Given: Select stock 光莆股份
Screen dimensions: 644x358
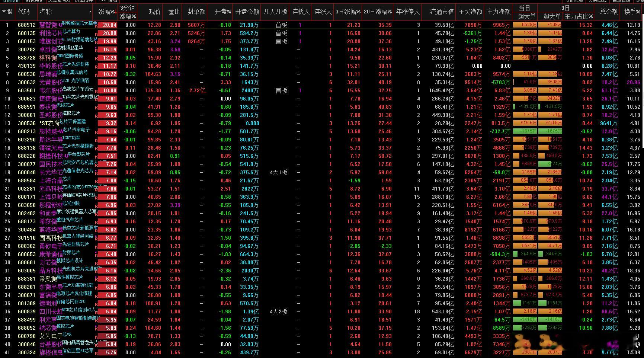Looking at the screenshot, I should click(x=51, y=82).
